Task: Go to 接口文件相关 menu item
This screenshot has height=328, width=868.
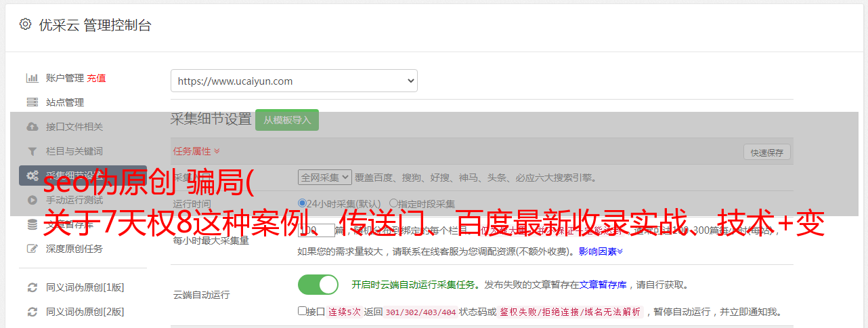Action: point(74,127)
